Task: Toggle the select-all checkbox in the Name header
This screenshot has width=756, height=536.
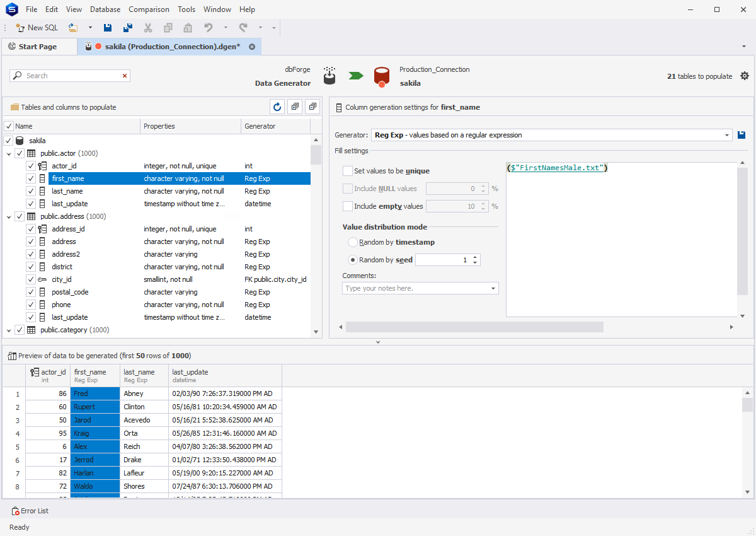Action: coord(9,126)
